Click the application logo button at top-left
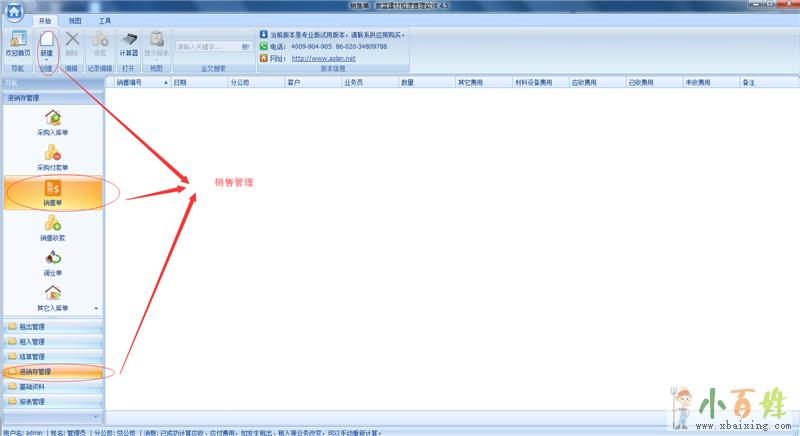 pos(12,11)
